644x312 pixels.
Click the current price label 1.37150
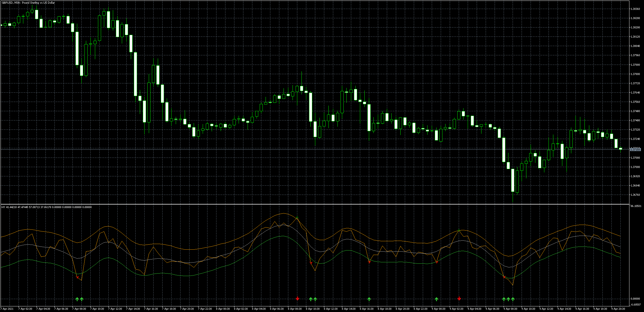635,150
